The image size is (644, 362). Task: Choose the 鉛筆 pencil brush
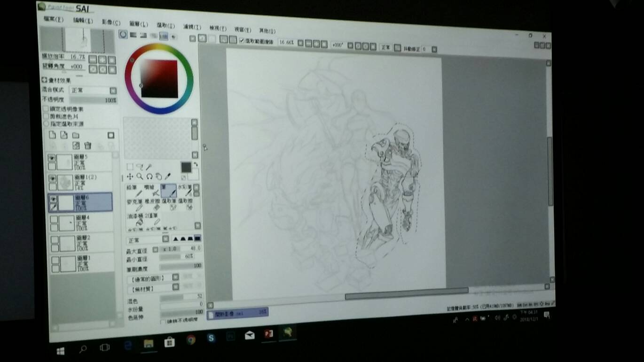pyautogui.click(x=134, y=190)
